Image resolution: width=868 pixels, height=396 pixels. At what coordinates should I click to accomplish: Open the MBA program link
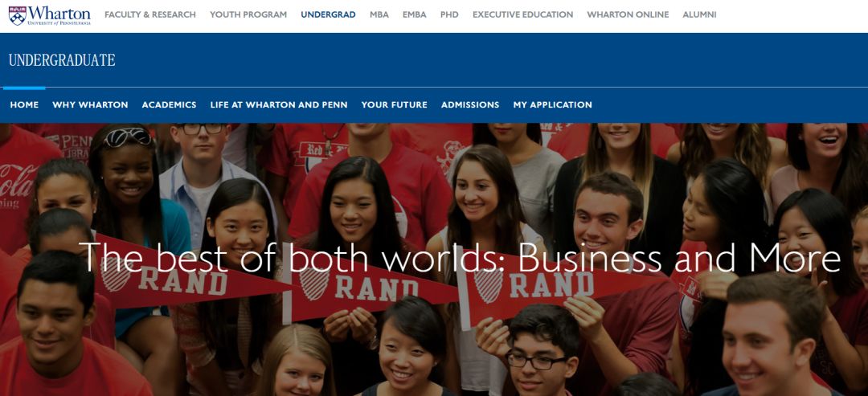click(x=379, y=15)
